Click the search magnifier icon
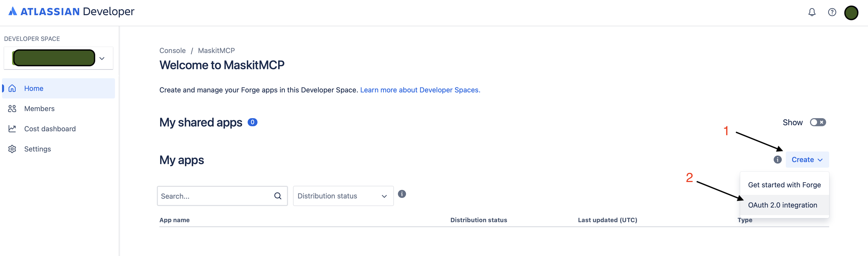 278,196
